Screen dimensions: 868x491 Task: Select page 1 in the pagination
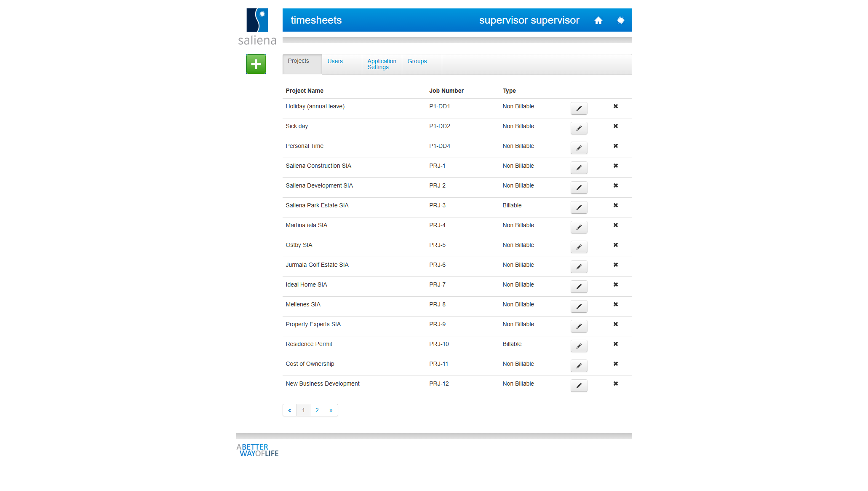(x=303, y=410)
